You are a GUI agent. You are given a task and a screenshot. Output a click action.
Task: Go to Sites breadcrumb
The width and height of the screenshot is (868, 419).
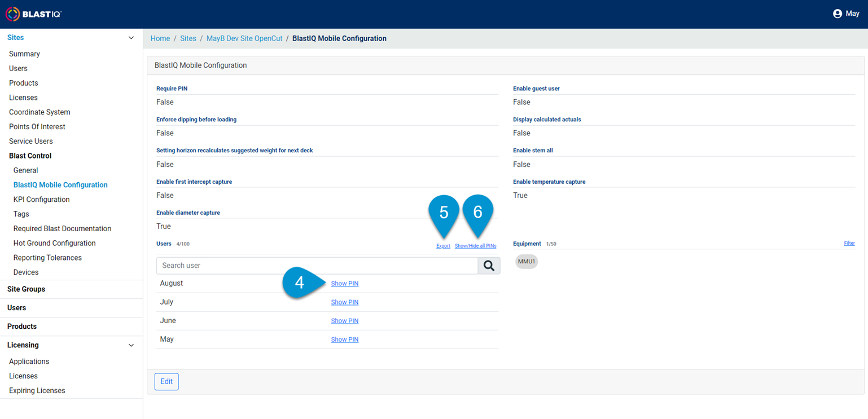188,38
